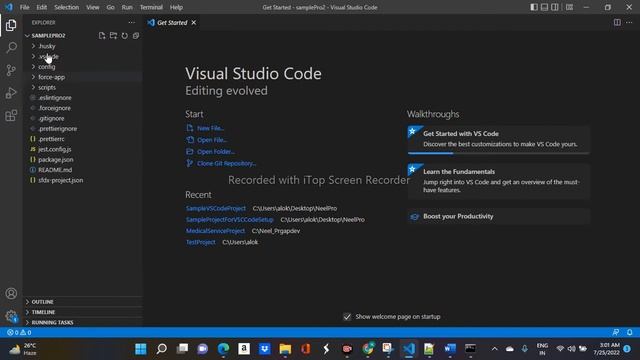Click the Open File... link
Screen dimensions: 640x360
212,140
